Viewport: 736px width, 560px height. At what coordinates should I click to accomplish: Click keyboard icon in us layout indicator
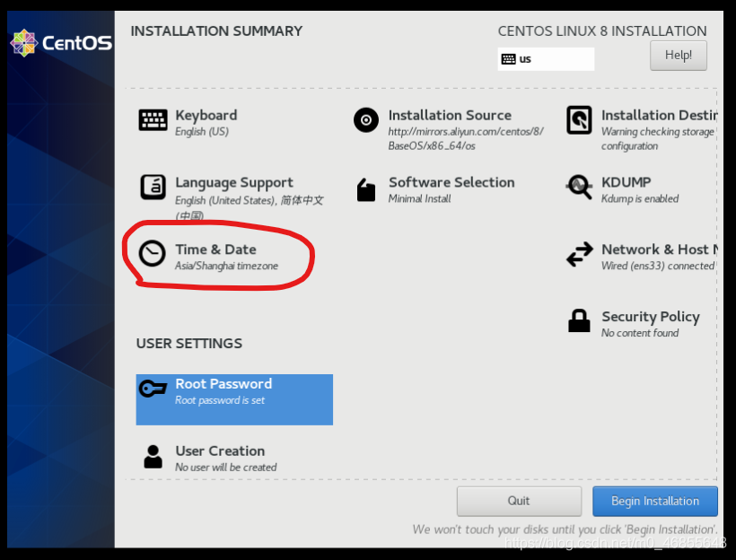point(508,59)
